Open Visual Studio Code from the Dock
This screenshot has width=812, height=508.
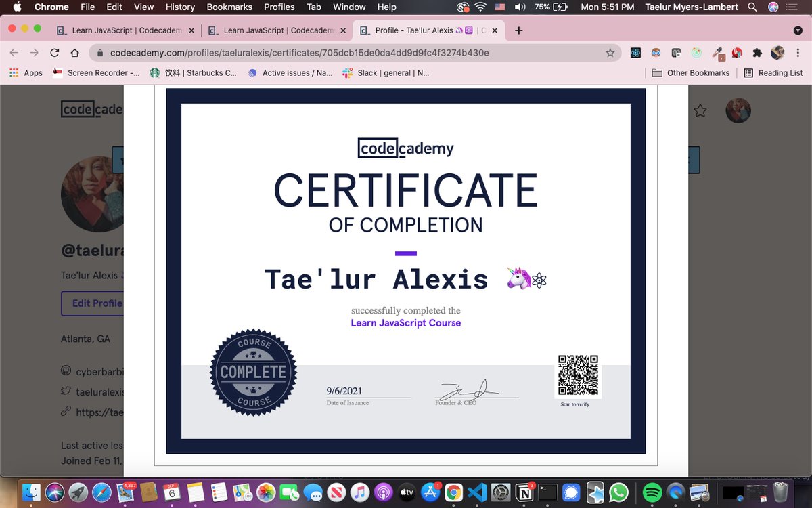click(x=478, y=492)
